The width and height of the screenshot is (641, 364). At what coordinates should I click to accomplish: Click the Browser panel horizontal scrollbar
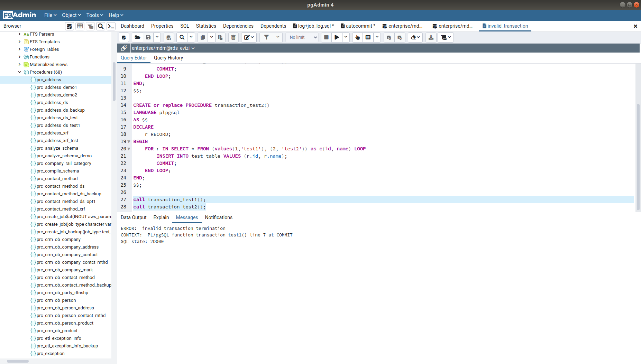pos(18,361)
